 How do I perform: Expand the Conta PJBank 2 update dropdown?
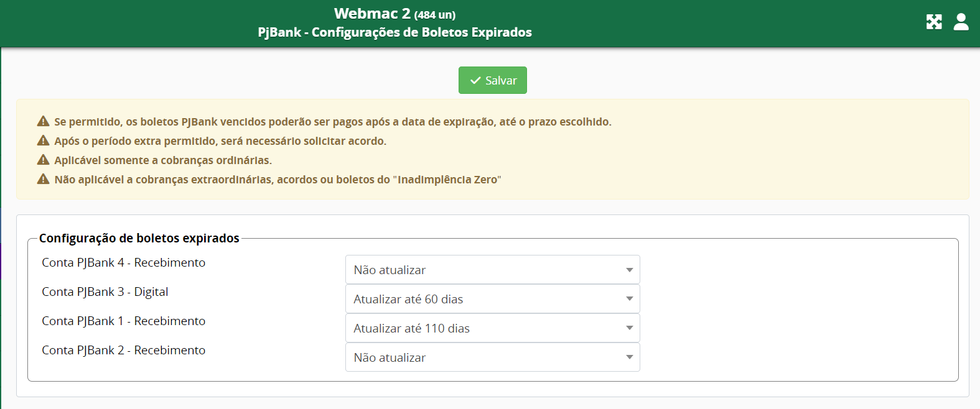[492, 357]
